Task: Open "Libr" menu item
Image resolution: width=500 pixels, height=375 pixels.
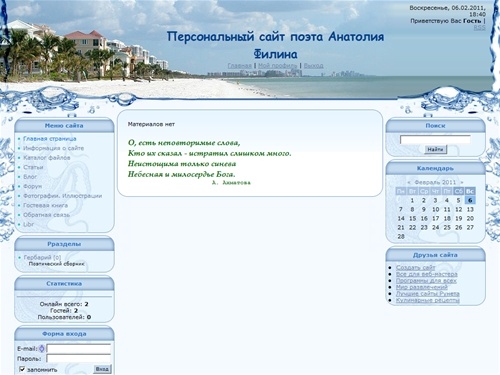Action: point(28,224)
